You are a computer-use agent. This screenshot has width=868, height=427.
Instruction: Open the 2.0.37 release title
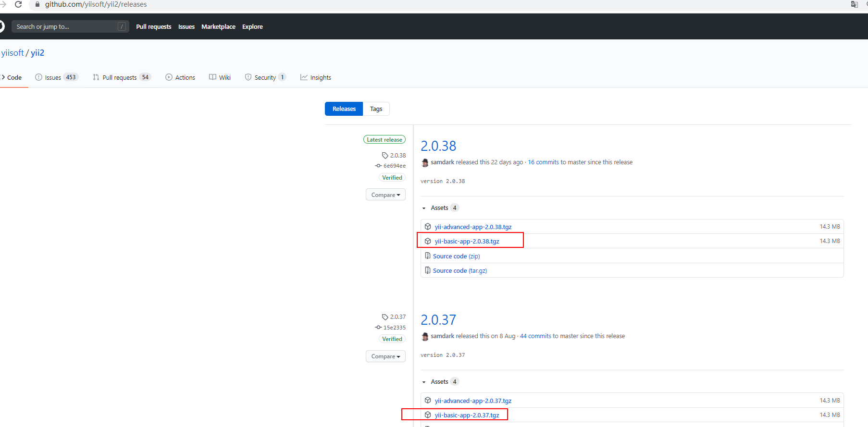[438, 320]
